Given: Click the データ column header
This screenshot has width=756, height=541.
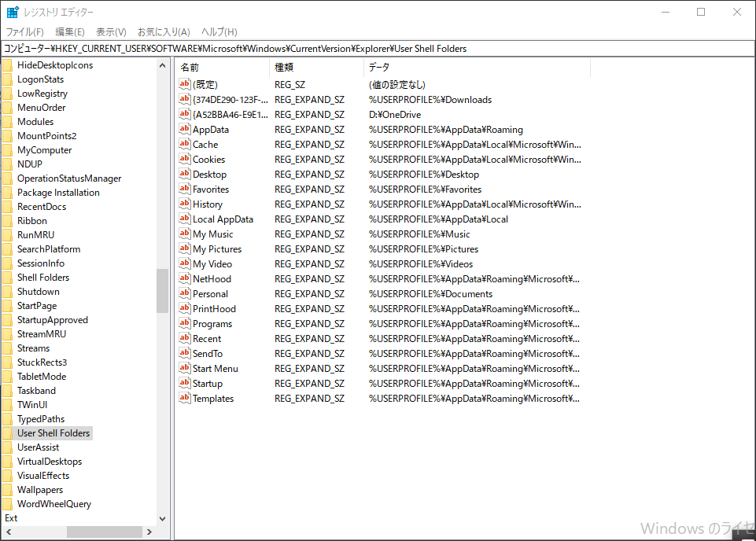Looking at the screenshot, I should (478, 68).
